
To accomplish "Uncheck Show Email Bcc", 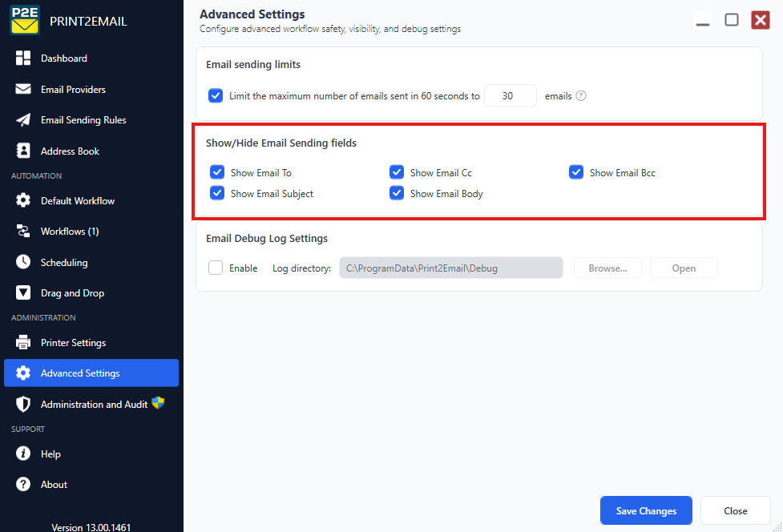I will click(575, 172).
